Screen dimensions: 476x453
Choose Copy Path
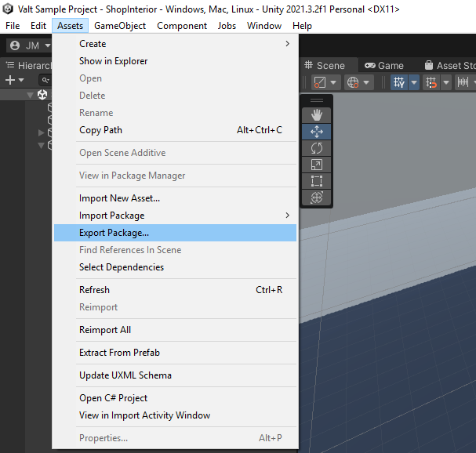(175, 130)
